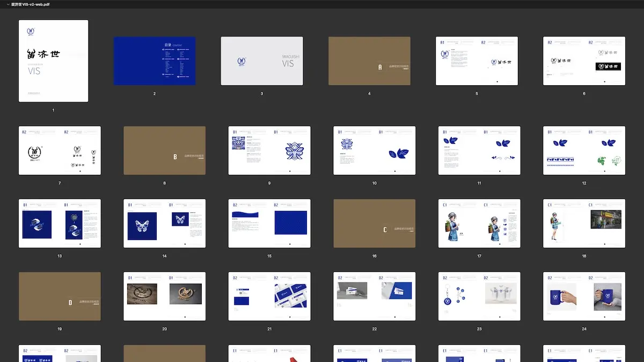Click the page number label "11"
The image size is (644, 362).
point(479,183)
